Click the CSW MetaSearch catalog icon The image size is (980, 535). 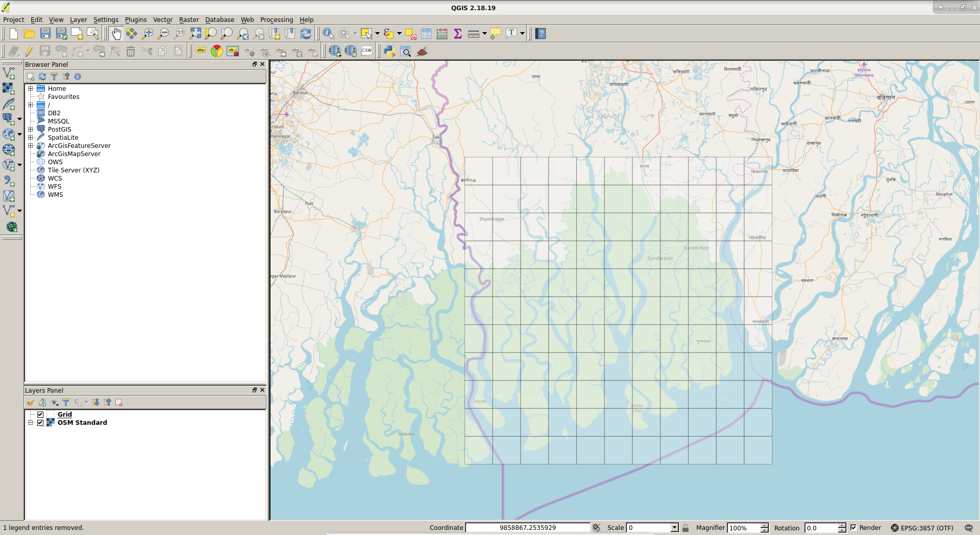pos(366,51)
